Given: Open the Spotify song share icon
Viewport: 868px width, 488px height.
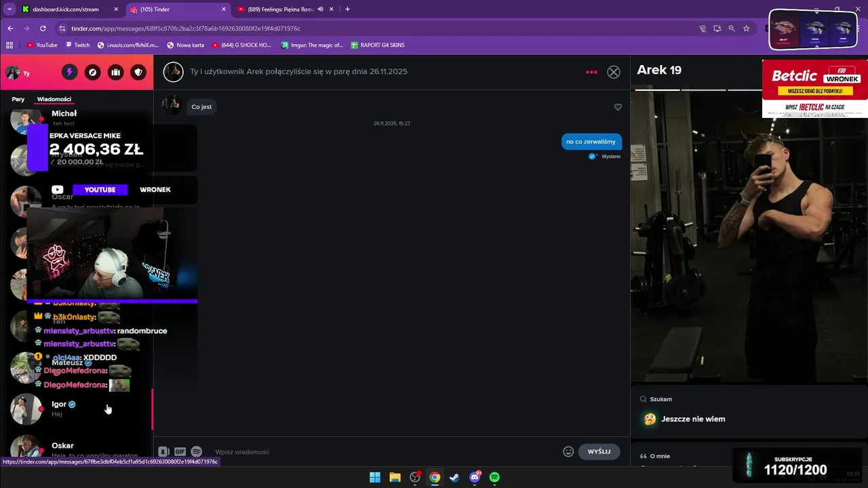Looking at the screenshot, I should tap(197, 451).
